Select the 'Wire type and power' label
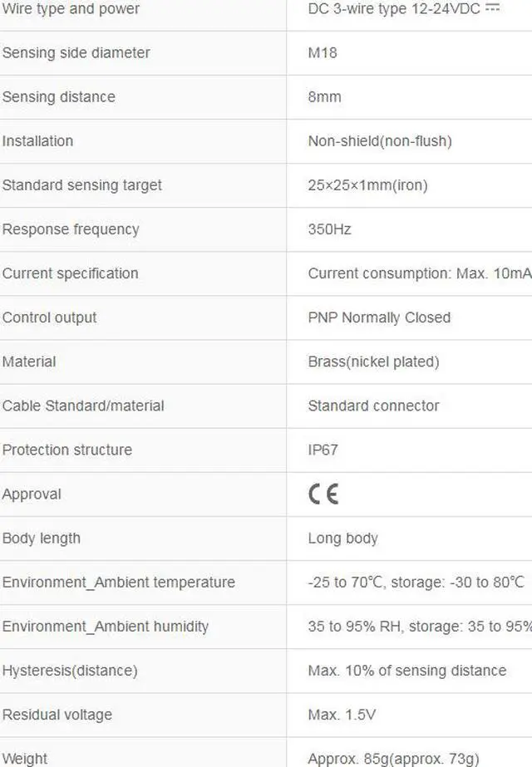Screen dimensions: 532x767 pos(71,8)
